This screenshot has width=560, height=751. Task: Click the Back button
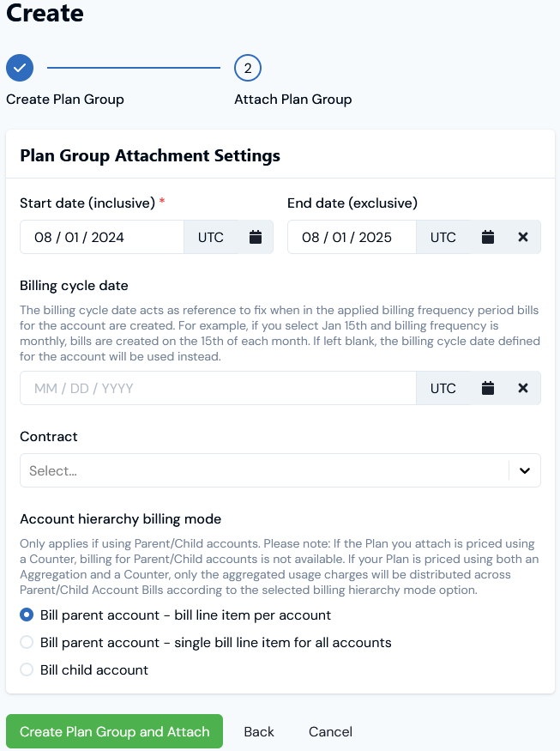point(259,731)
